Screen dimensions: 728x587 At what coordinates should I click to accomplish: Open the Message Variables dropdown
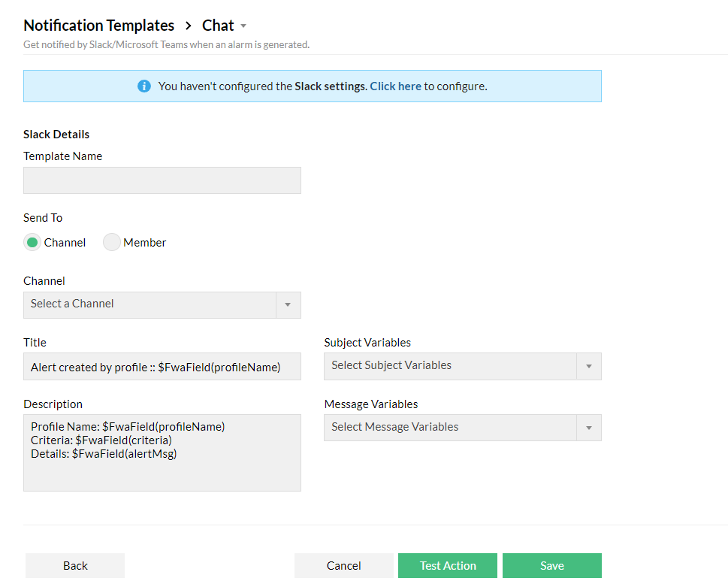coord(451,428)
